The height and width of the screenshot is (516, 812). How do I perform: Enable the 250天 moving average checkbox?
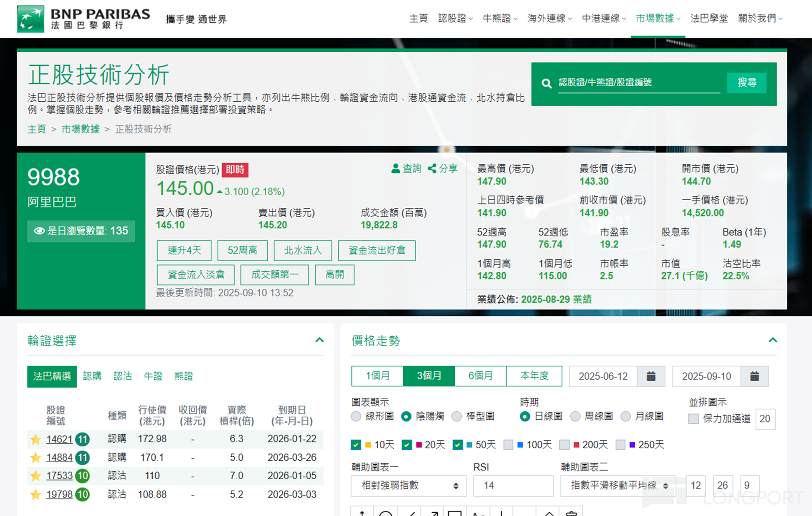tap(620, 445)
